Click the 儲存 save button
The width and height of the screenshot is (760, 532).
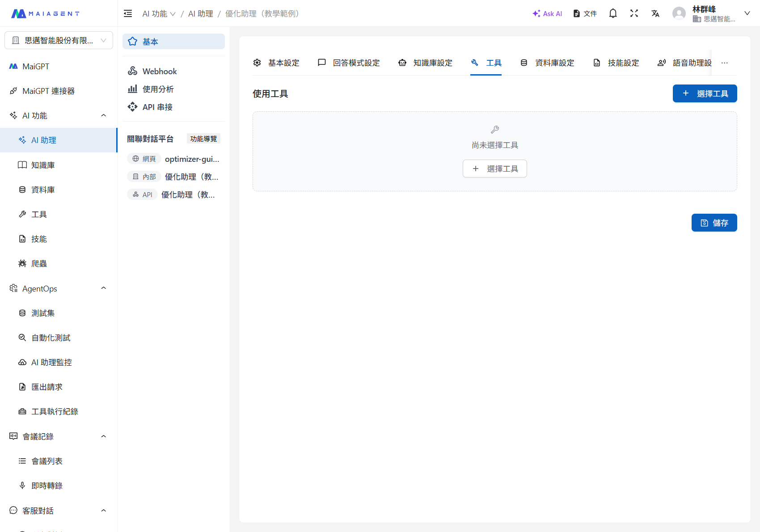point(714,223)
